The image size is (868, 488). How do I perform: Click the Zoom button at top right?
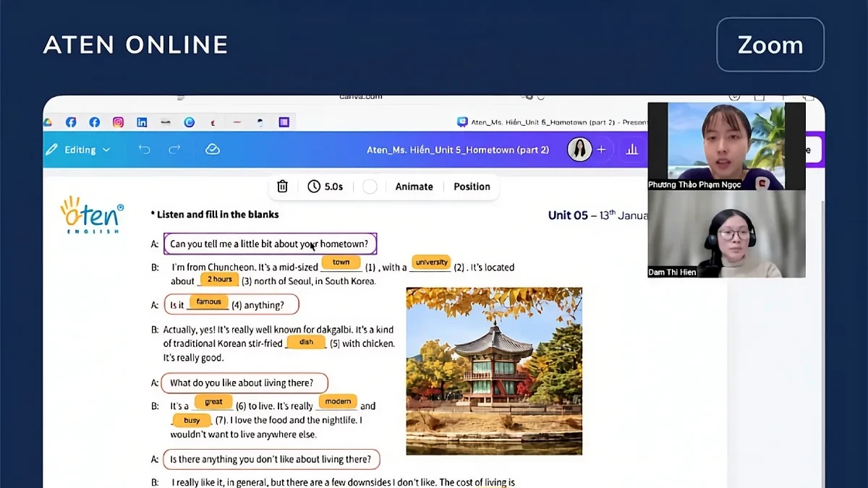click(770, 45)
